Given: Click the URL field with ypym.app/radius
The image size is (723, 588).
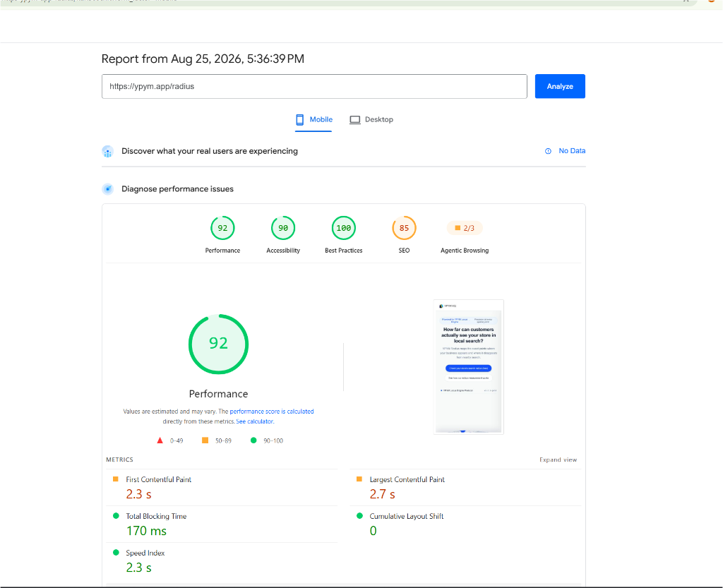Looking at the screenshot, I should [x=314, y=86].
